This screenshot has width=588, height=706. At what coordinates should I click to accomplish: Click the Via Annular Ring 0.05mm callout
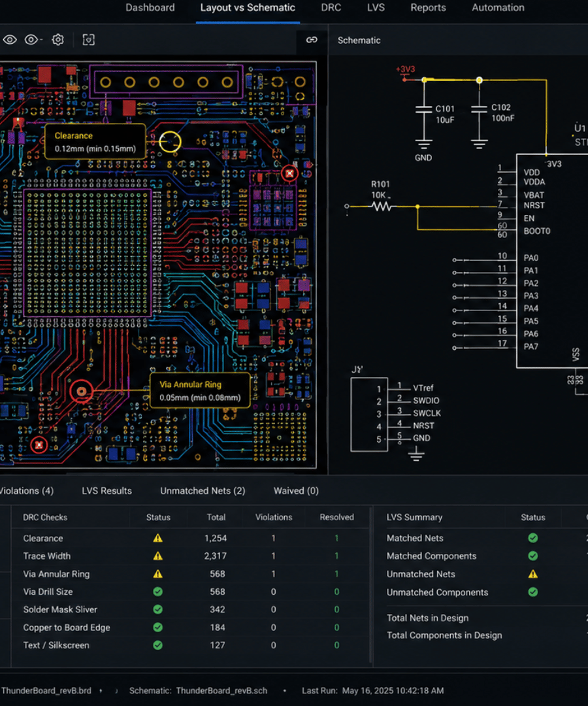[200, 390]
